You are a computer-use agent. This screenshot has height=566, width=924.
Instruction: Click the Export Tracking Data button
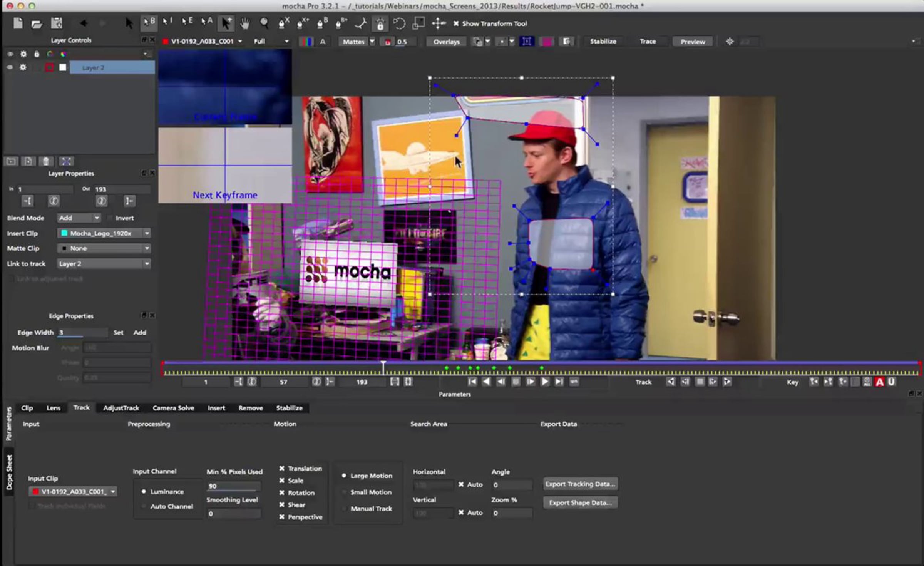[580, 484]
